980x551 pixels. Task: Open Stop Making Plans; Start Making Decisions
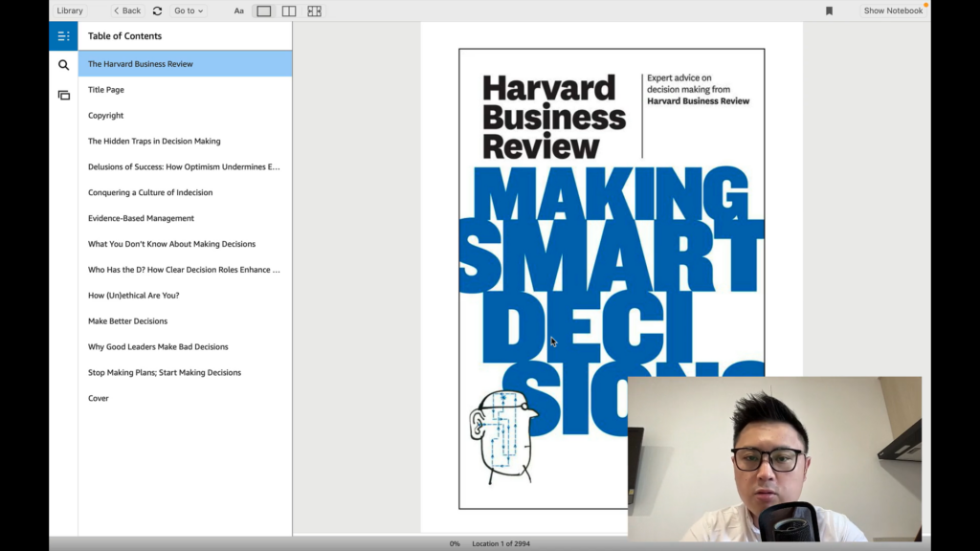click(x=185, y=372)
